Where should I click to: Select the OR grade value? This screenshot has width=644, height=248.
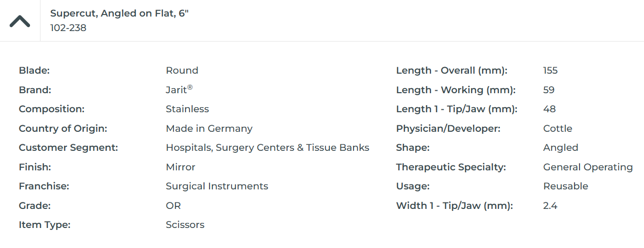173,206
